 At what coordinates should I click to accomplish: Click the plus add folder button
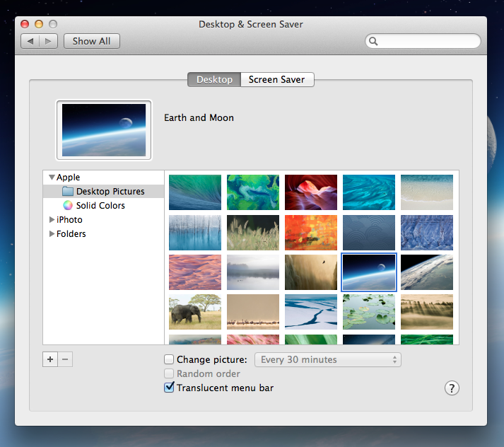click(x=50, y=359)
